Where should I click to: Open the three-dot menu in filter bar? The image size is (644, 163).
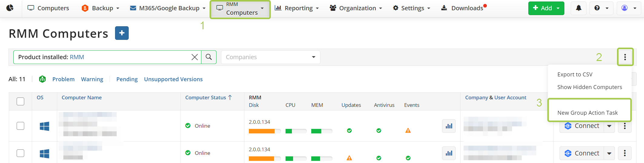pos(625,57)
